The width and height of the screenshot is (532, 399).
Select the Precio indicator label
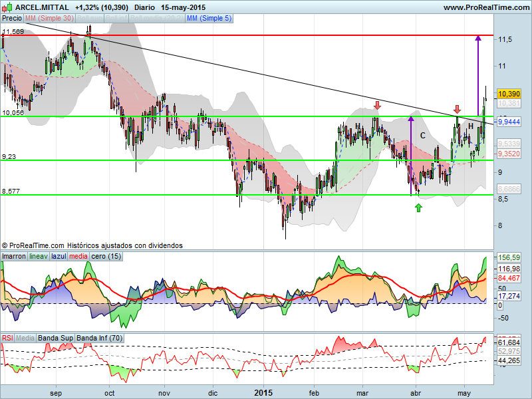coord(12,19)
